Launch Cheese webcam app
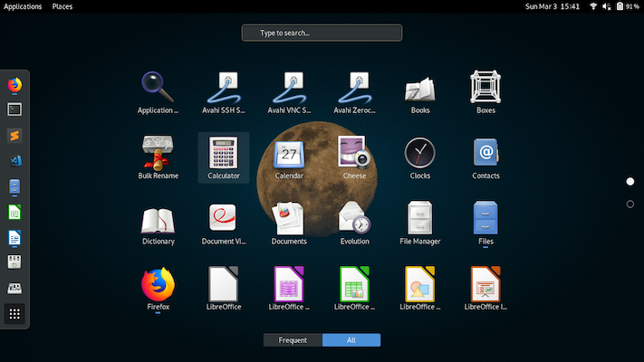This screenshot has width=644, height=362. click(x=354, y=152)
